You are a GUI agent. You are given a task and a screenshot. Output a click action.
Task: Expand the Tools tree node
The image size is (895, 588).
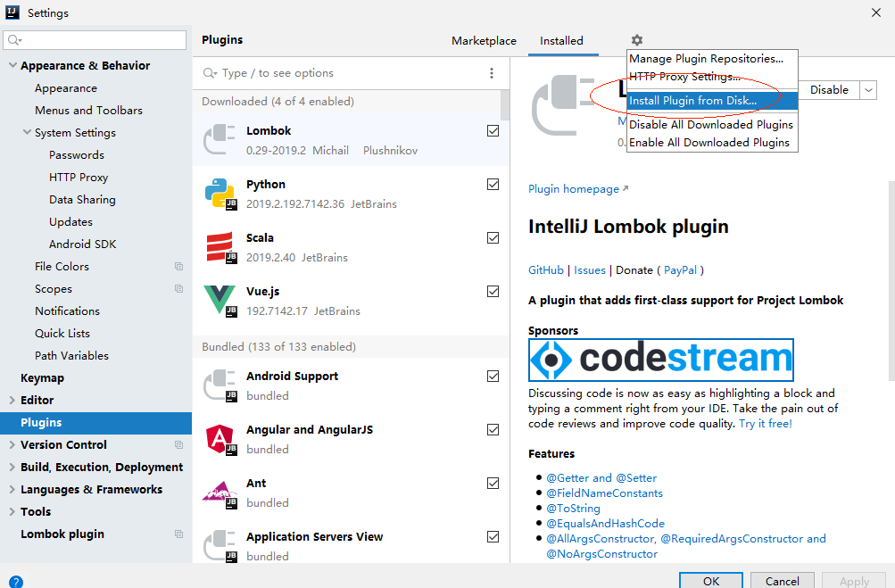click(12, 511)
